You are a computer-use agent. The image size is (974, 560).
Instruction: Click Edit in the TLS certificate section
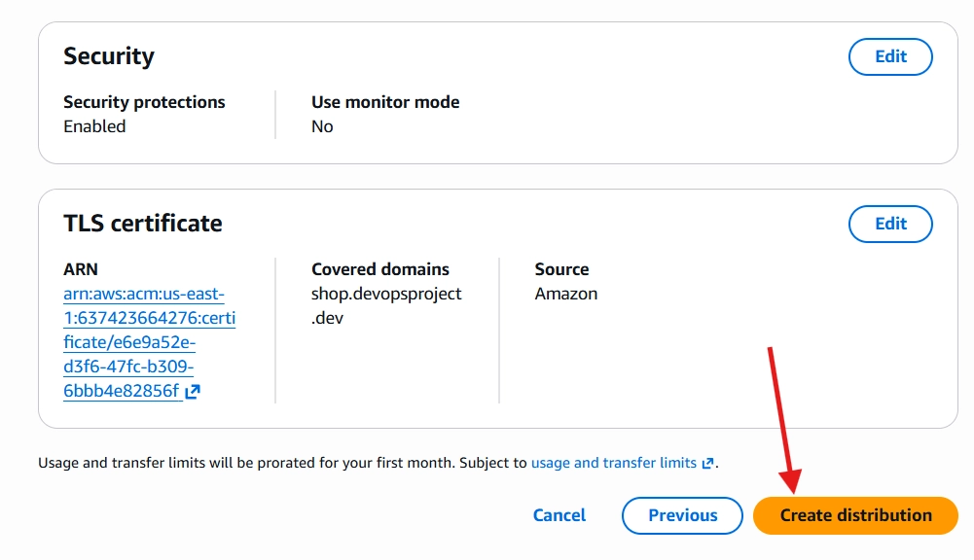(x=890, y=224)
